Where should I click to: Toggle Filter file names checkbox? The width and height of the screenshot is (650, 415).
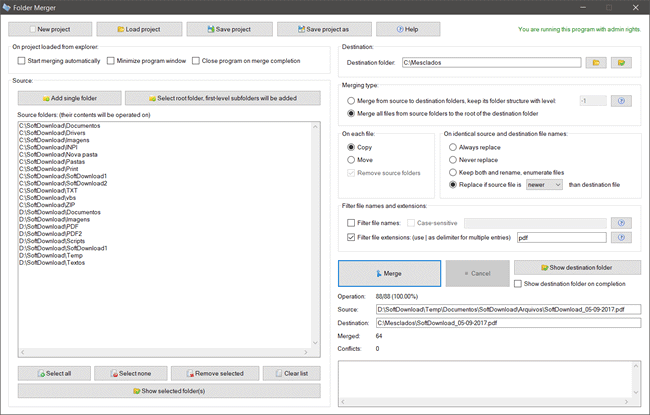pyautogui.click(x=351, y=222)
